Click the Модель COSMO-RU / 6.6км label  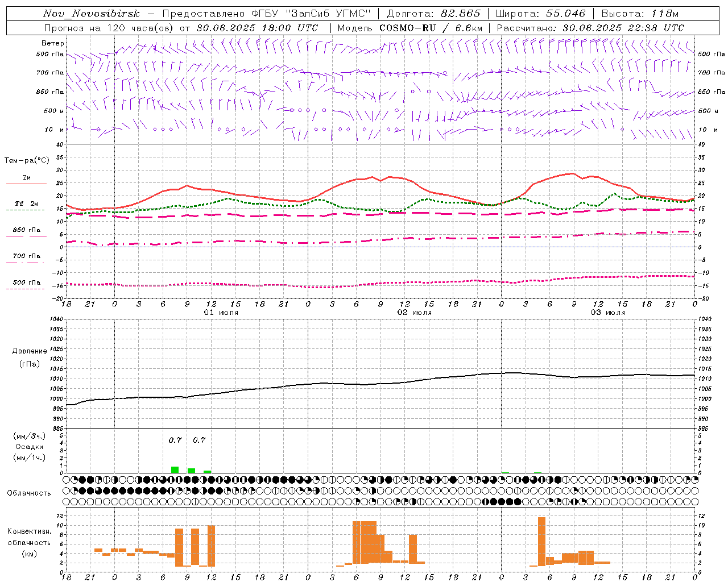click(410, 28)
